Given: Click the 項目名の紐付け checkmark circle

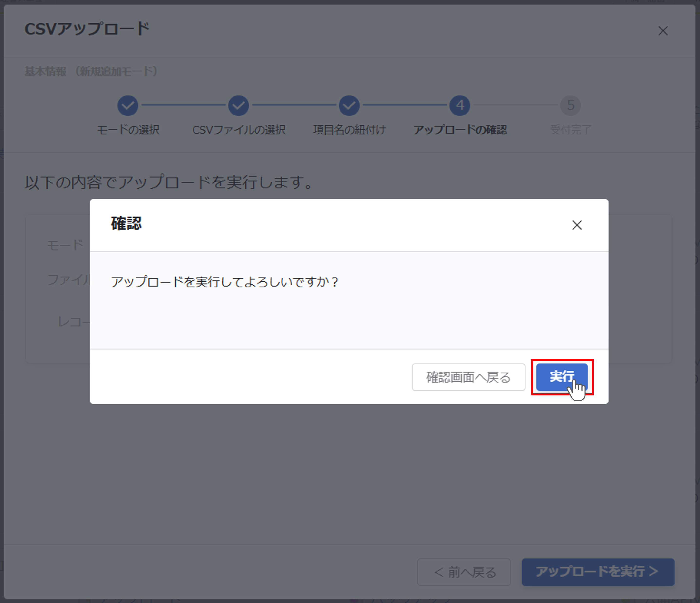Looking at the screenshot, I should pyautogui.click(x=349, y=105).
